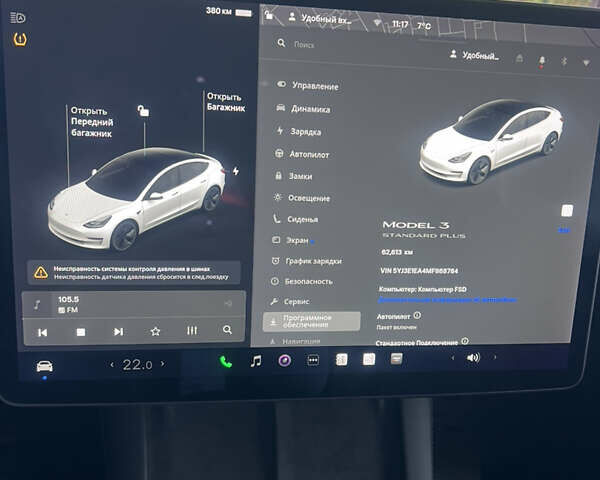This screenshot has width=600, height=480.
Task: Open the three-dots app launcher
Action: (313, 360)
